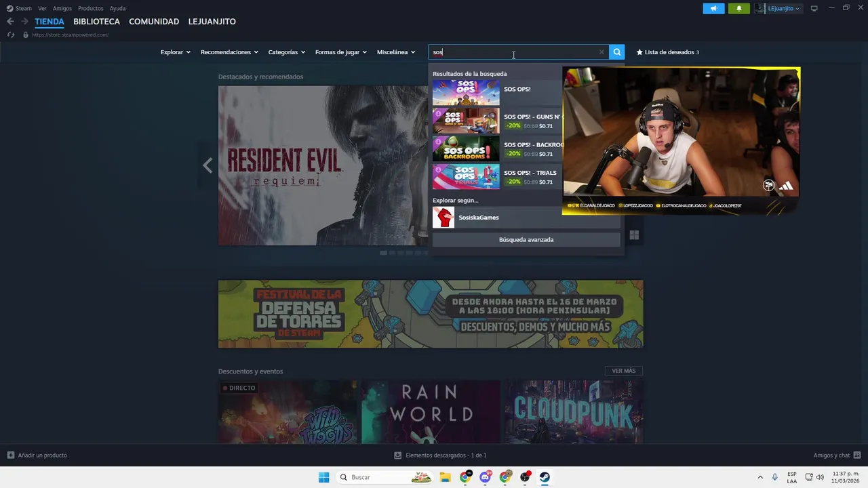Open the Rain World event card
The width and height of the screenshot is (868, 488).
click(430, 412)
